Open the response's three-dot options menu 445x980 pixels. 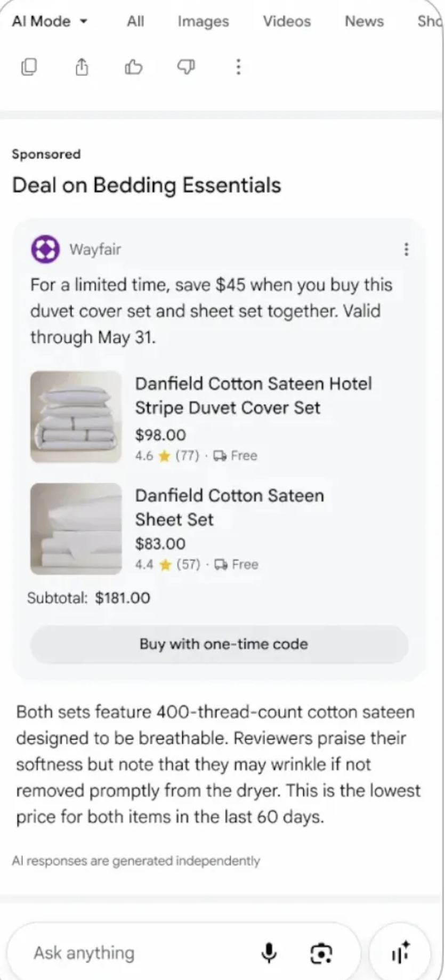[x=238, y=67]
